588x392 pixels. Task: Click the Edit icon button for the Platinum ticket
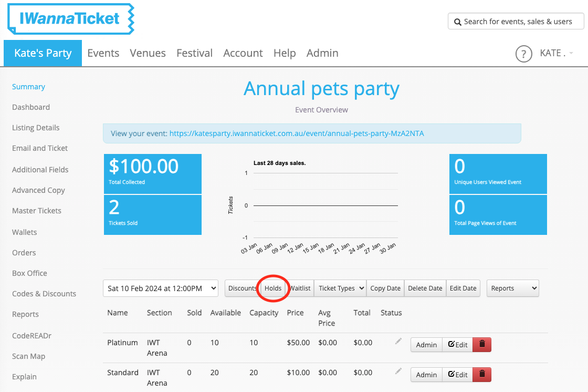click(x=457, y=344)
